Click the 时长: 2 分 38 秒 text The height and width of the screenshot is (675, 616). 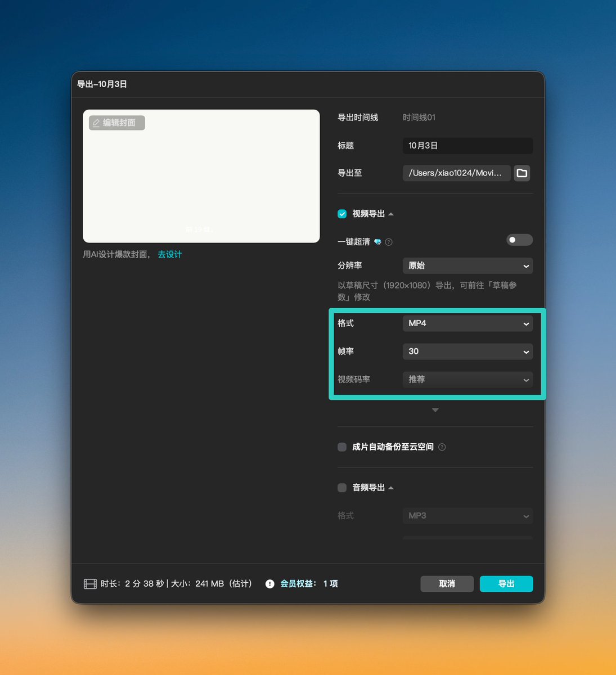pos(132,584)
